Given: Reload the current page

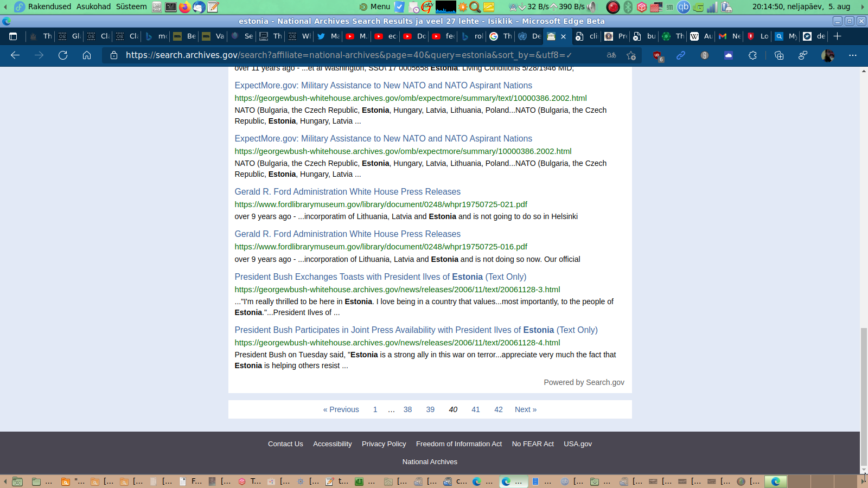Looking at the screenshot, I should tap(63, 55).
